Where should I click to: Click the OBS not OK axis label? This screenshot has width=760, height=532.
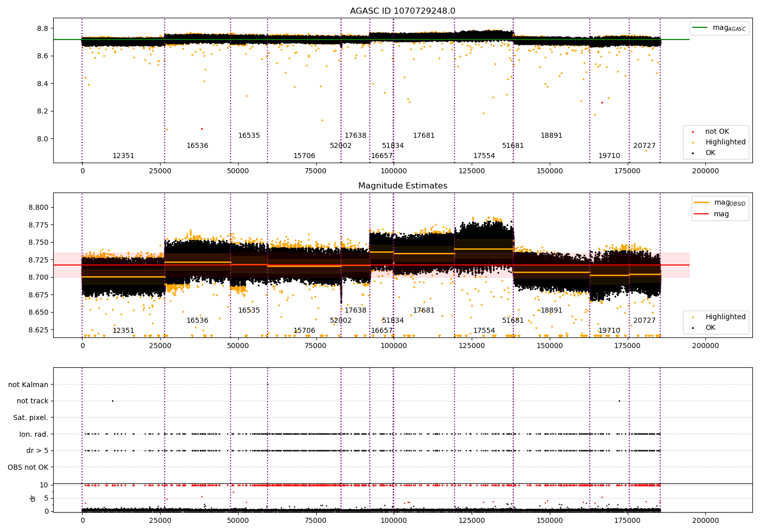[x=28, y=467]
